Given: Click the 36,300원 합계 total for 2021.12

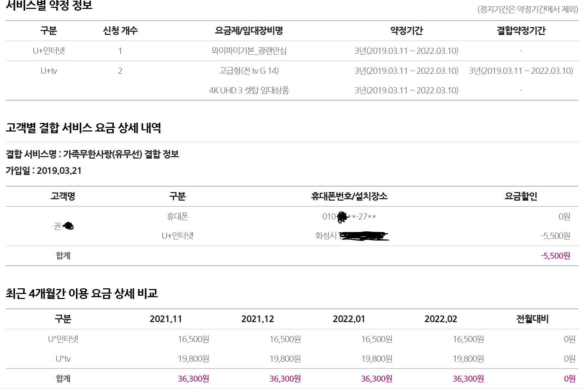Looking at the screenshot, I should 285,379.
